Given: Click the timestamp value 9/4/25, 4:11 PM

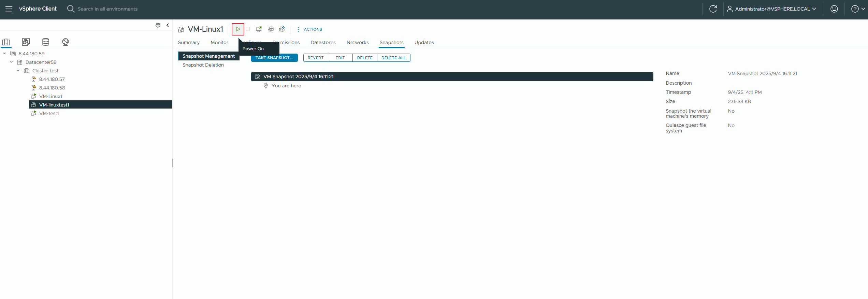Looking at the screenshot, I should (744, 92).
